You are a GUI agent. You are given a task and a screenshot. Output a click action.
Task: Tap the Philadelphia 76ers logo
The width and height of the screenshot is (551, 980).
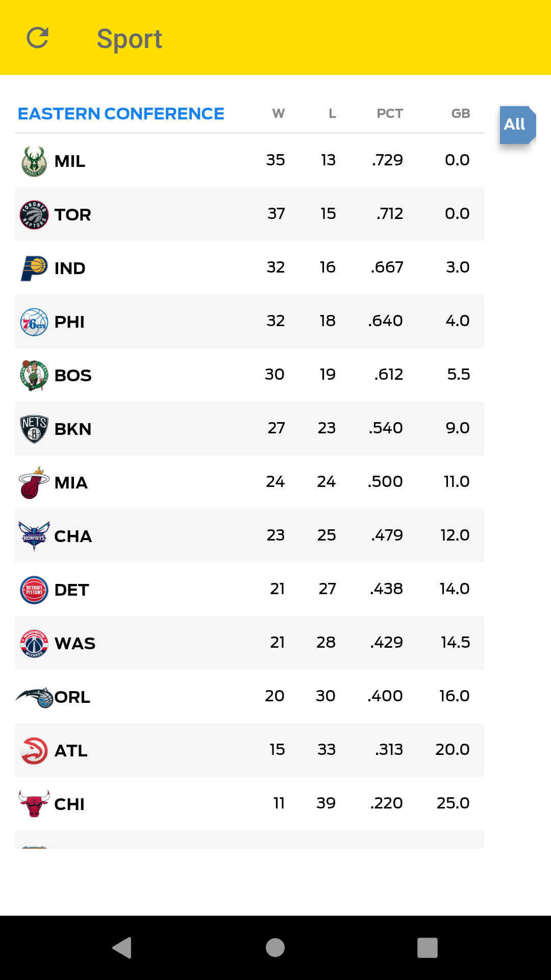tap(34, 322)
